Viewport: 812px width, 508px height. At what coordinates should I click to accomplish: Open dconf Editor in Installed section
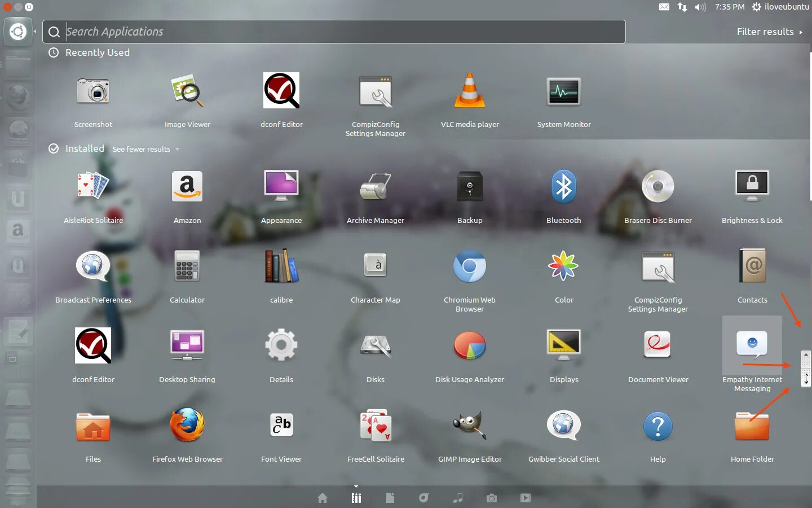pos(93,345)
